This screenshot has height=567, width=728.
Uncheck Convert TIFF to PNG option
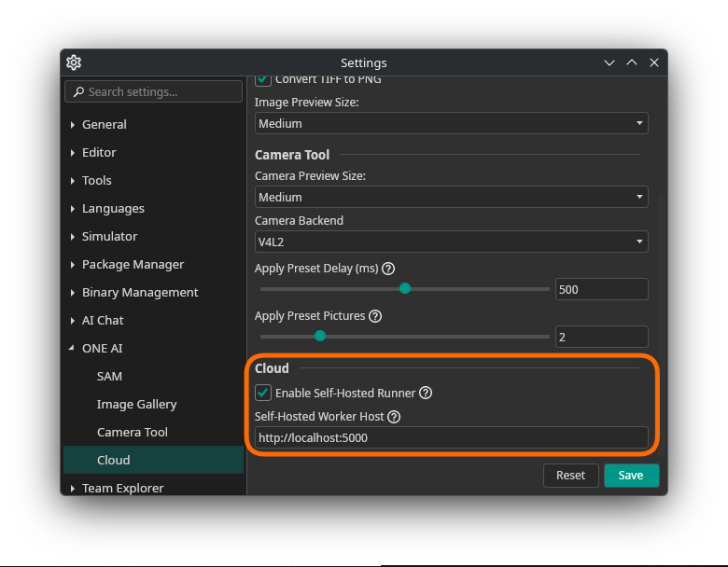coord(263,80)
